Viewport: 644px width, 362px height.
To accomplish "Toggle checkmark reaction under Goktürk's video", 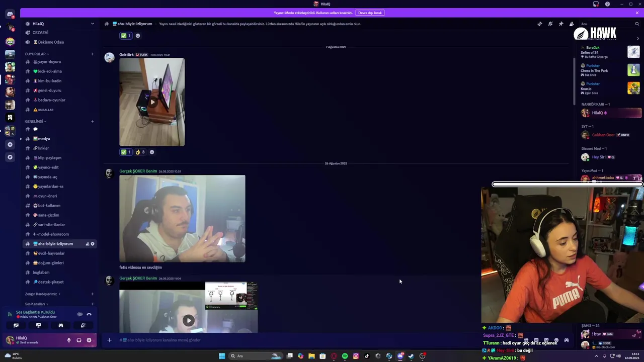I will (126, 152).
